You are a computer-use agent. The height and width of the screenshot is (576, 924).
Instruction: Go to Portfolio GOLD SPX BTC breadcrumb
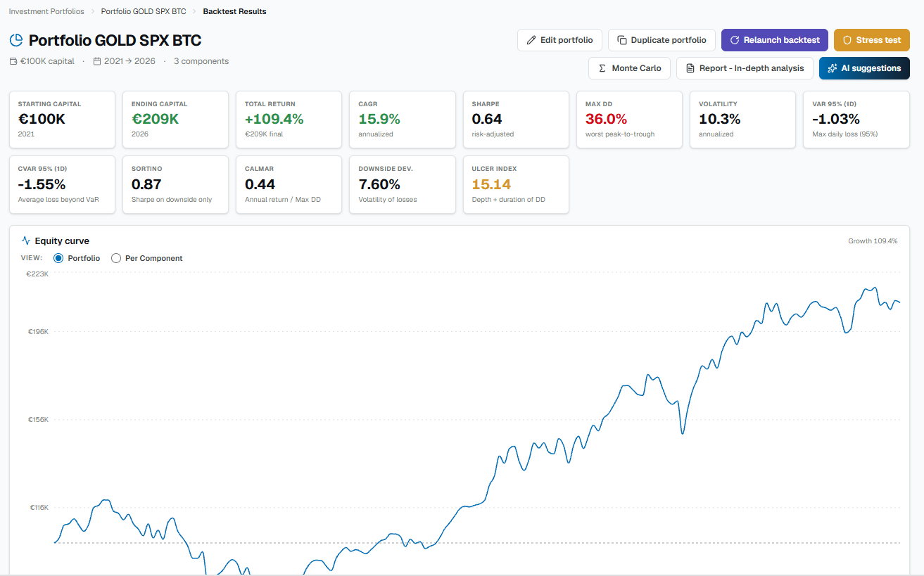(144, 11)
